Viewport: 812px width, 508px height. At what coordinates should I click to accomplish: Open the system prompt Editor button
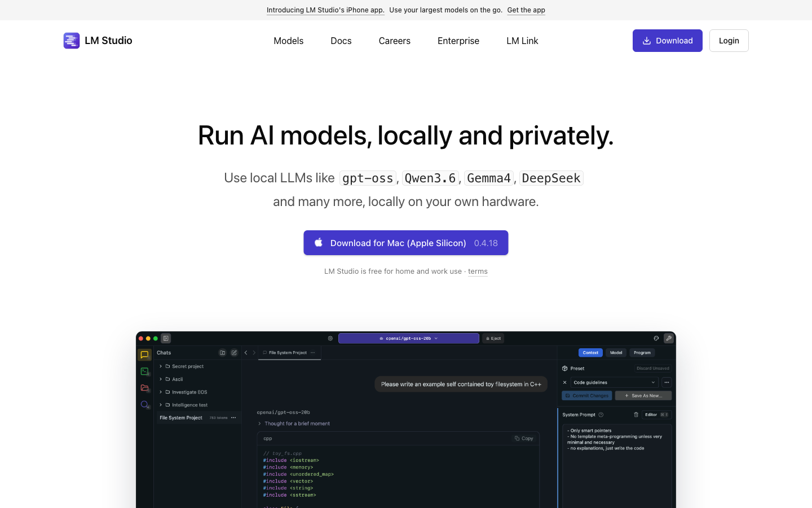pos(656,415)
